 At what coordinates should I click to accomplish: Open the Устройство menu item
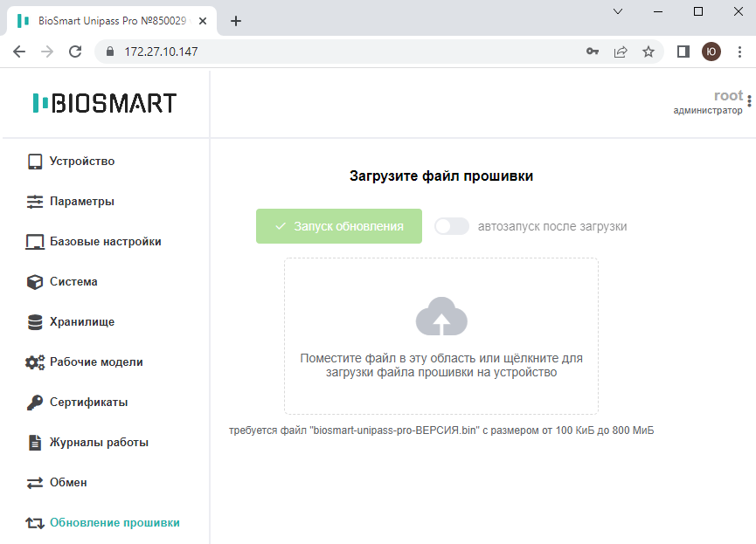click(x=82, y=162)
